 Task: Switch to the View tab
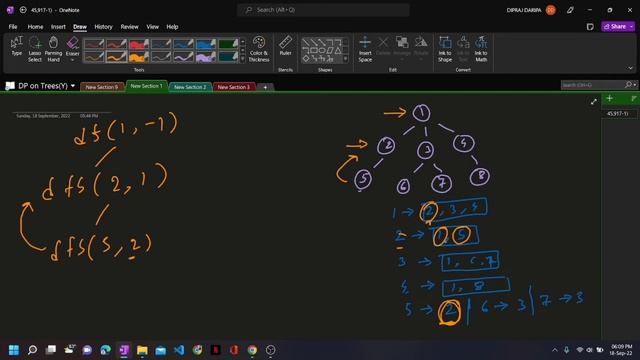click(x=152, y=27)
